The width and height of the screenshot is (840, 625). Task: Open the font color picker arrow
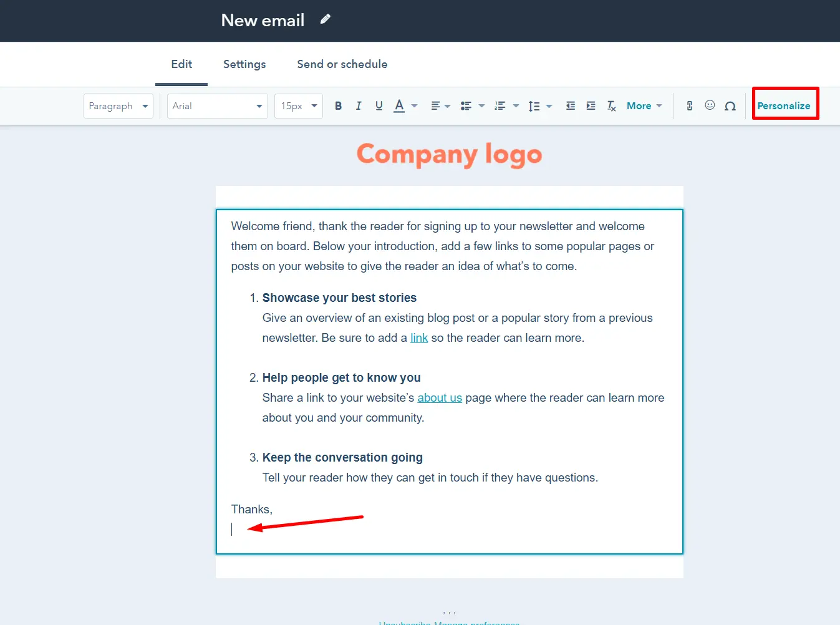pos(413,105)
